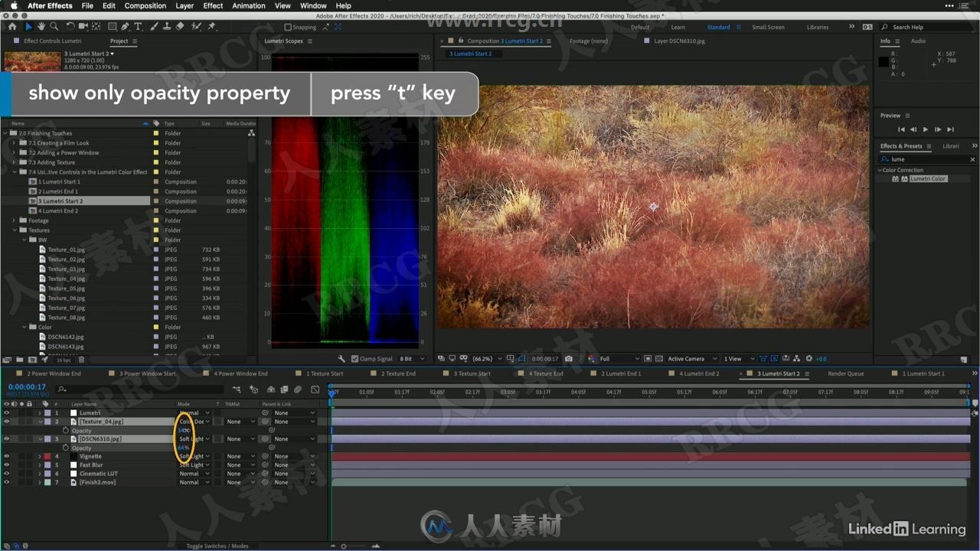
Task: Play the preview
Action: click(x=926, y=129)
